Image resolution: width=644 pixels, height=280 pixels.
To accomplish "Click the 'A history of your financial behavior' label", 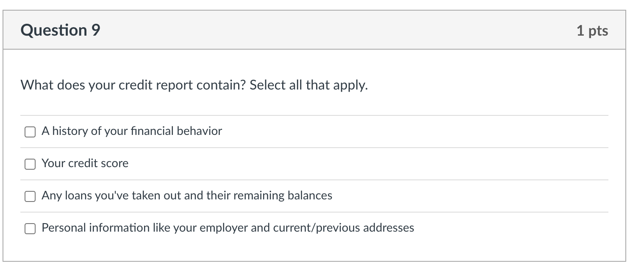I will 131,131.
